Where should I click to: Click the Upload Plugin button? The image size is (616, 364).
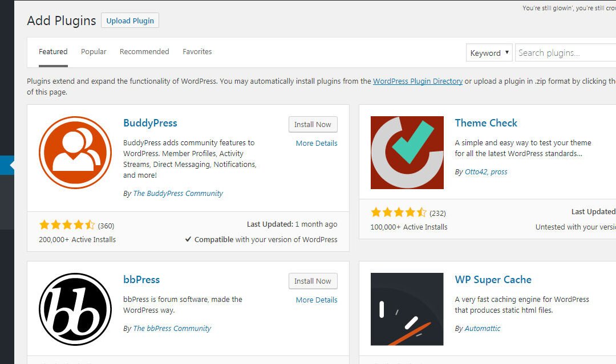pos(130,21)
